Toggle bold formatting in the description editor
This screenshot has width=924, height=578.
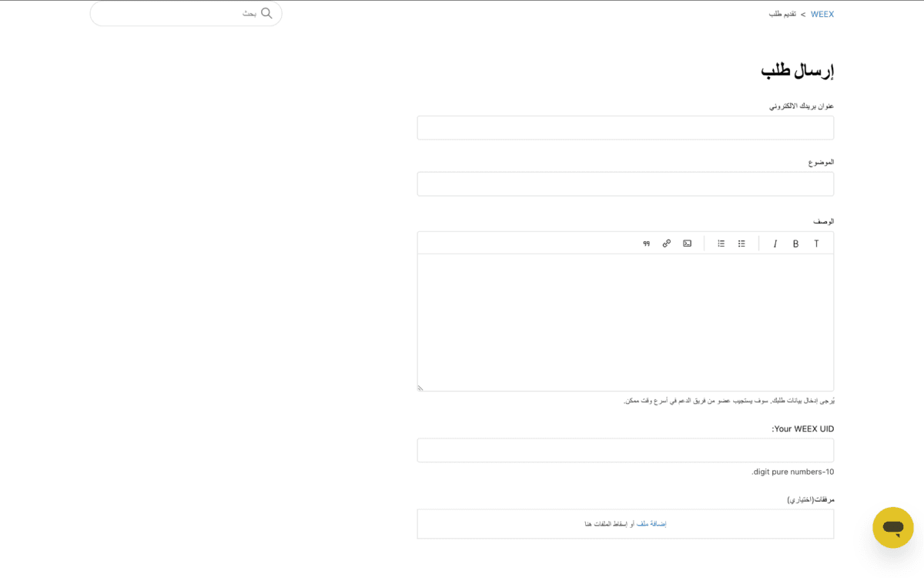(x=795, y=244)
